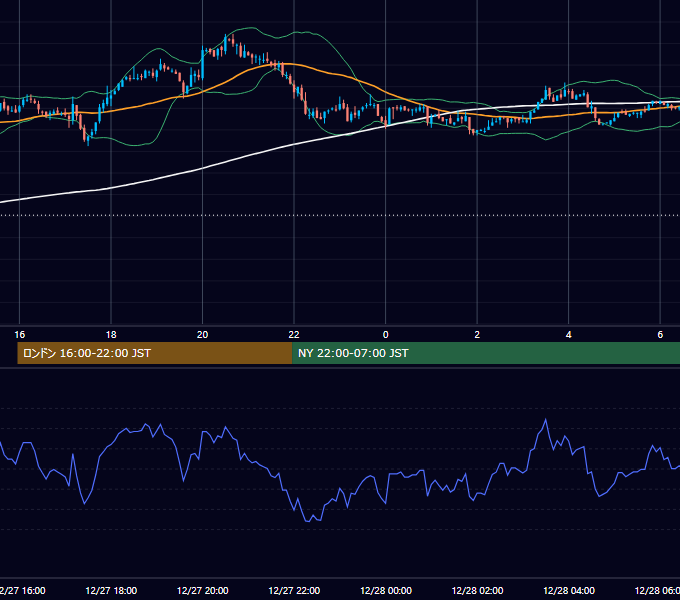Click the 12/27 20:00 time label

pyautogui.click(x=203, y=590)
